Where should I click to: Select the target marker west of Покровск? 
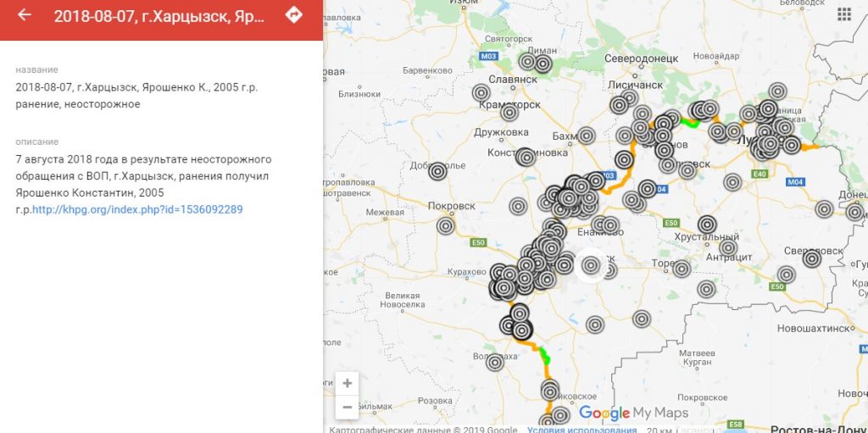tap(446, 225)
